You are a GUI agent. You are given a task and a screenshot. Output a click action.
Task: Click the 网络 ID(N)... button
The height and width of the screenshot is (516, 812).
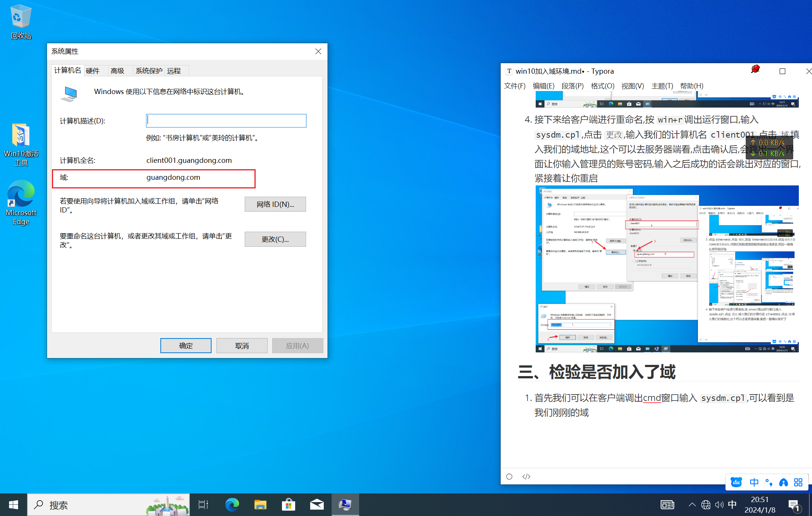[275, 204]
